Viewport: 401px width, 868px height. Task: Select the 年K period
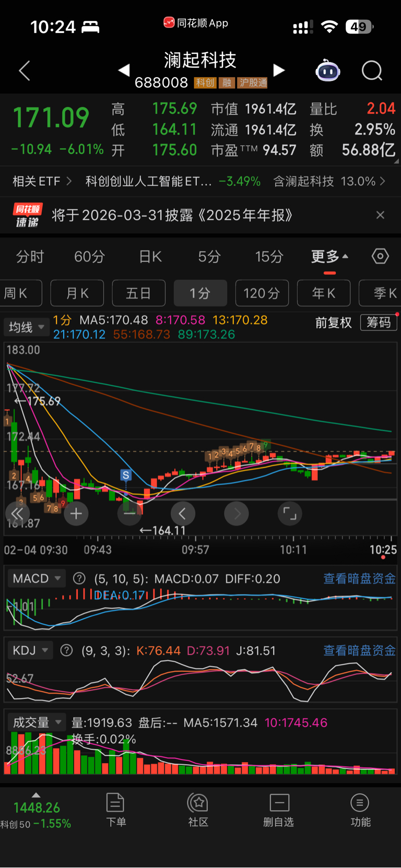pos(324,293)
